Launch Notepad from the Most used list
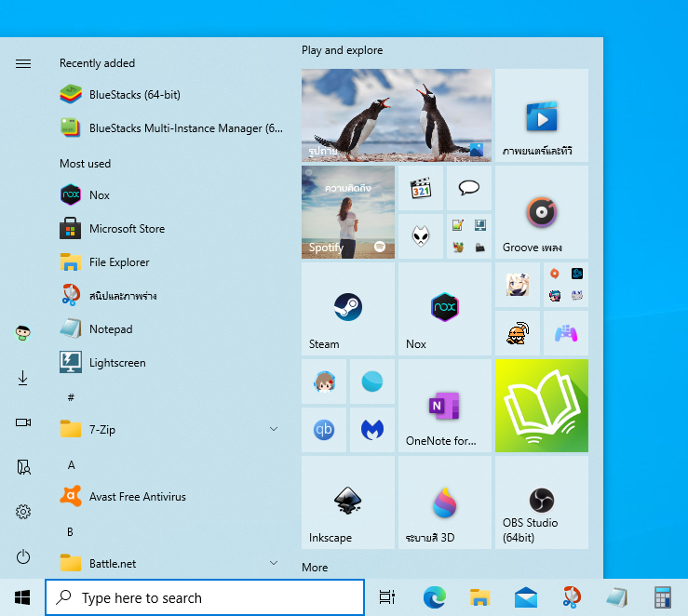 pyautogui.click(x=170, y=329)
